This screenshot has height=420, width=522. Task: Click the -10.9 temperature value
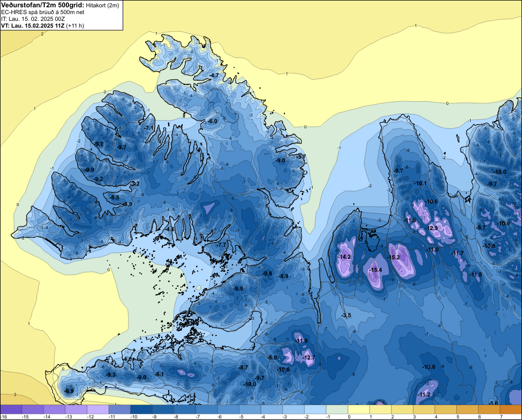tap(503, 223)
